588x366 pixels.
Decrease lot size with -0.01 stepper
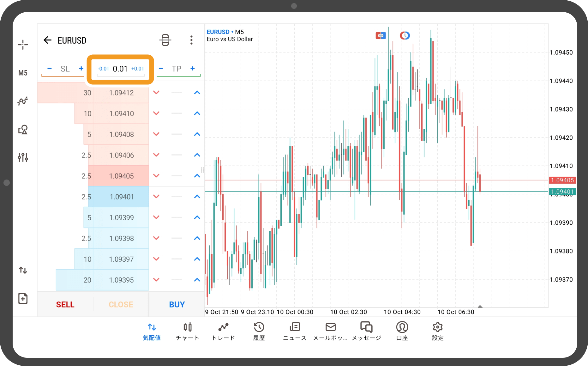[104, 69]
